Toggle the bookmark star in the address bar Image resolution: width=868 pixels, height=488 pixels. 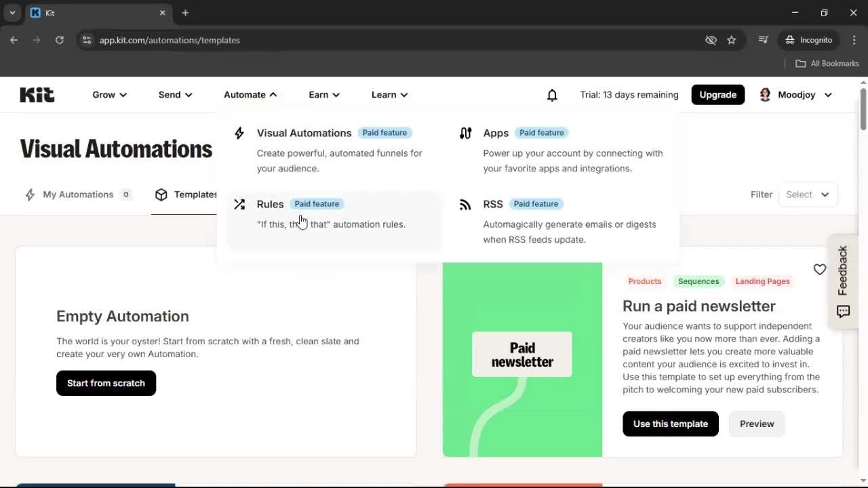point(732,40)
